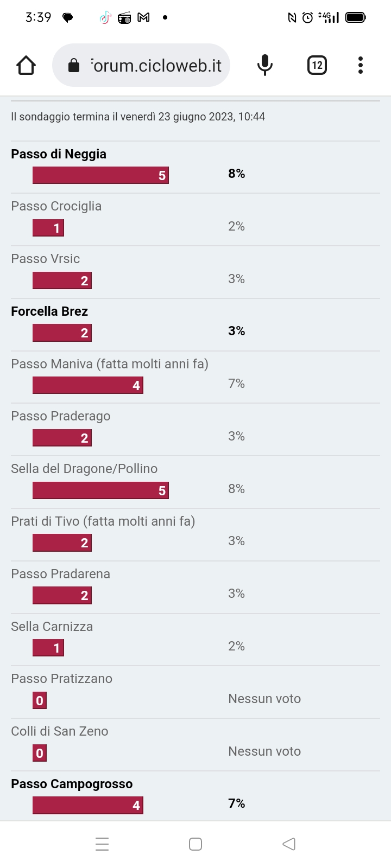
Task: Click the Passo Pratizzano Nessun voto text
Action: pos(264,699)
